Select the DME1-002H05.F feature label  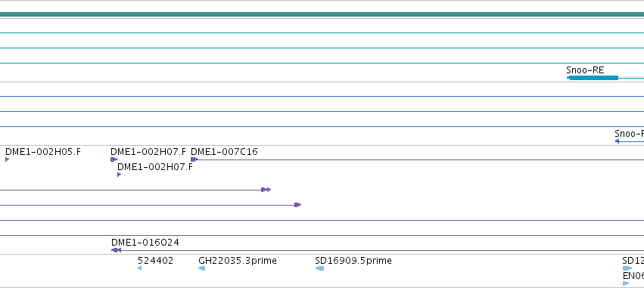[43, 152]
